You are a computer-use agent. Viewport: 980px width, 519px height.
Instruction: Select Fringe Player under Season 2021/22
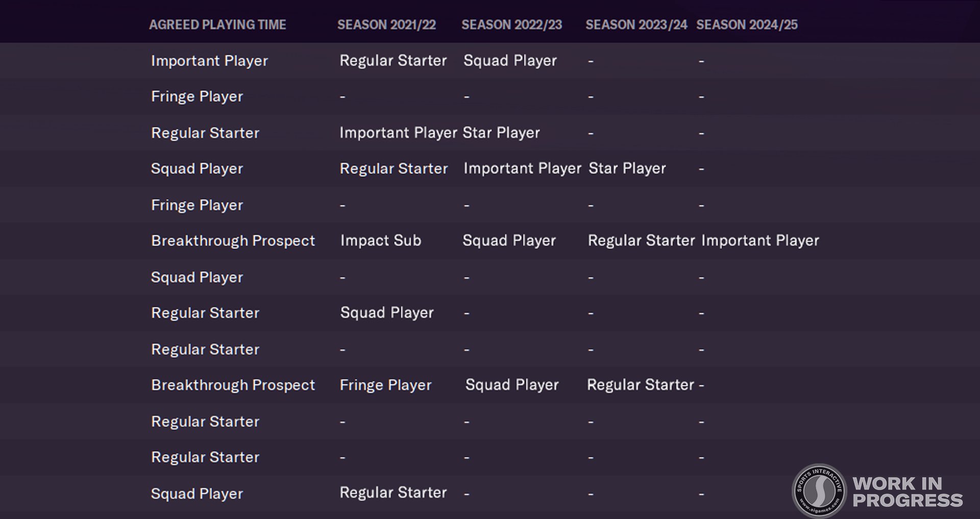tap(385, 385)
